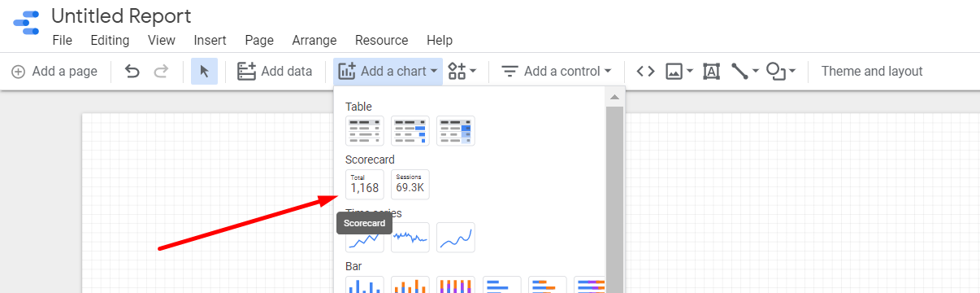Image resolution: width=980 pixels, height=293 pixels.
Task: Select the smoothed time series chart icon
Action: click(x=456, y=238)
